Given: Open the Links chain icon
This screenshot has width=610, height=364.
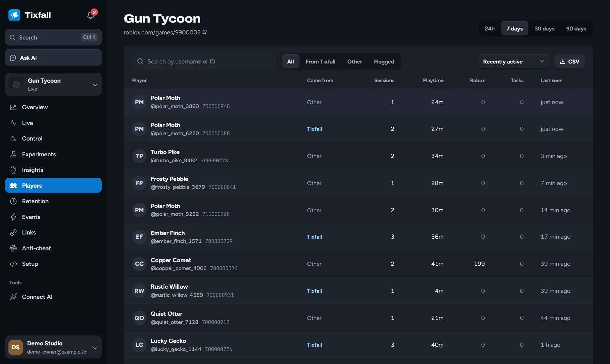Looking at the screenshot, I should (13, 233).
